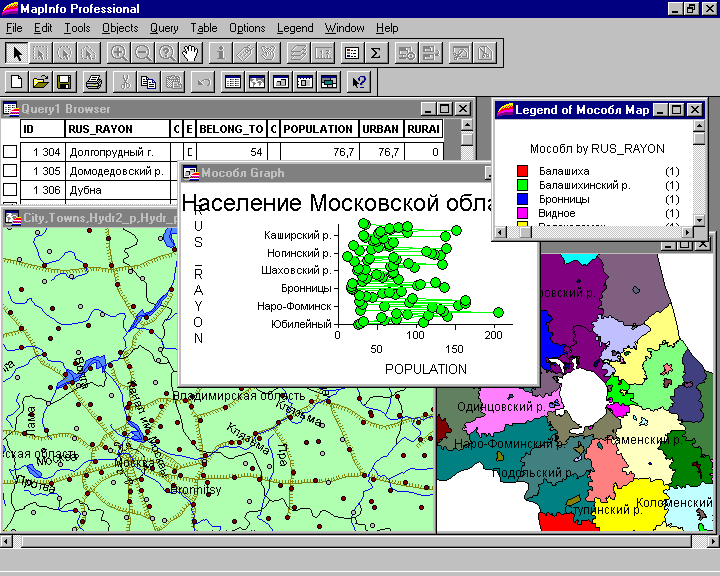The height and width of the screenshot is (576, 720).
Task: Click the Assign Selected Objects tool
Action: (x=430, y=53)
